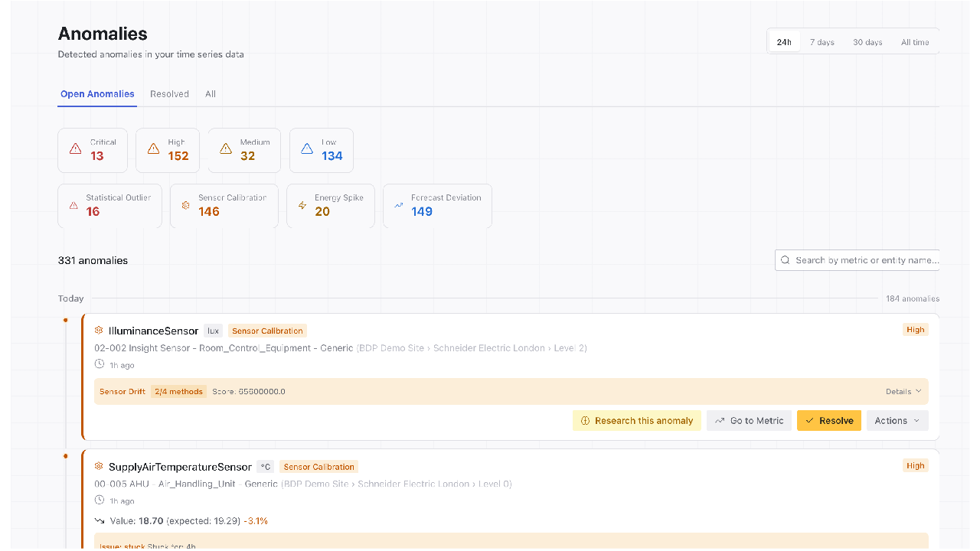Click the Statistical Outlier icon
The width and height of the screenshot is (980, 551).
click(x=73, y=205)
